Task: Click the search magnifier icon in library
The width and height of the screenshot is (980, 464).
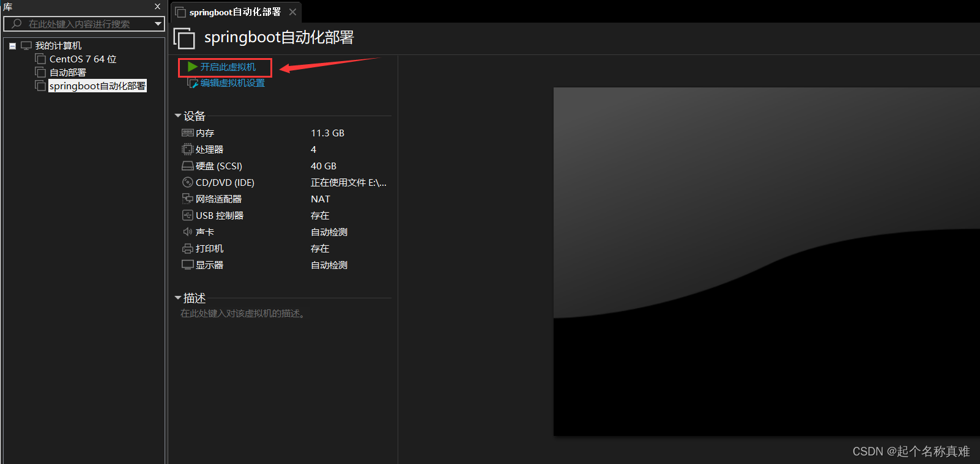Action: 17,24
